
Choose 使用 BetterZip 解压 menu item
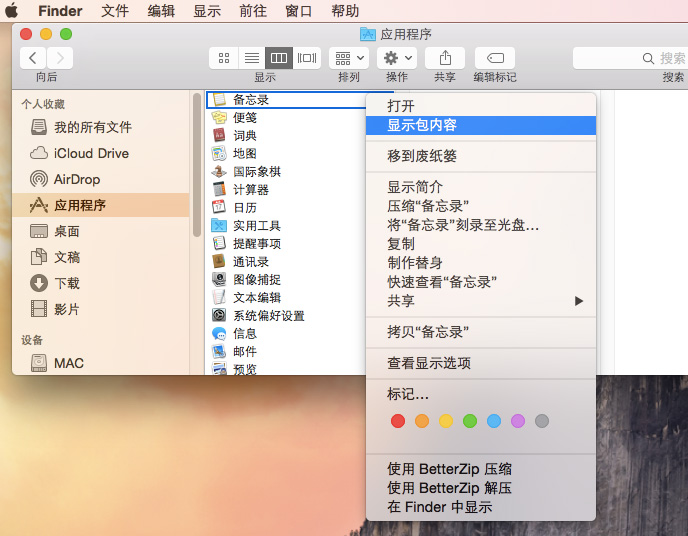tap(481, 488)
